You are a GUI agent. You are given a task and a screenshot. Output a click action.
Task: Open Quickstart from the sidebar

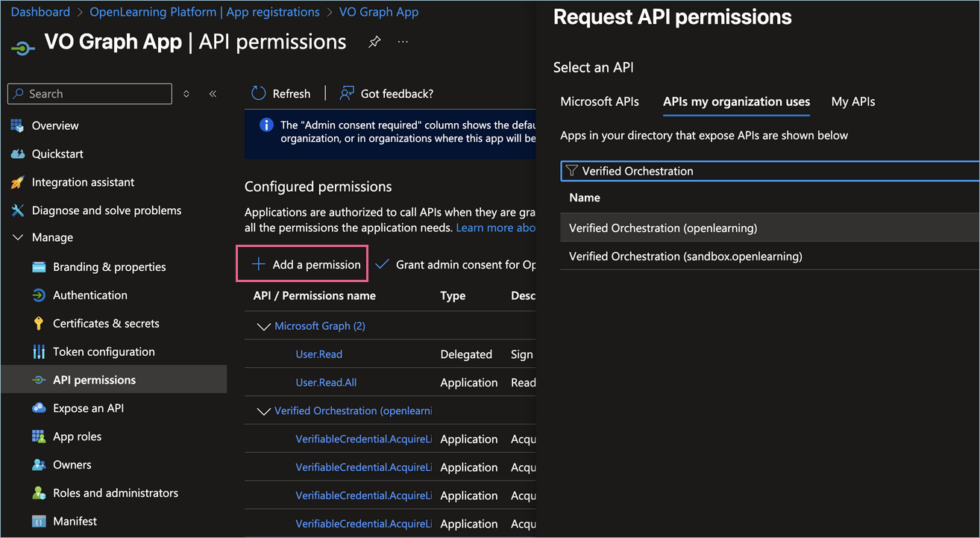57,154
